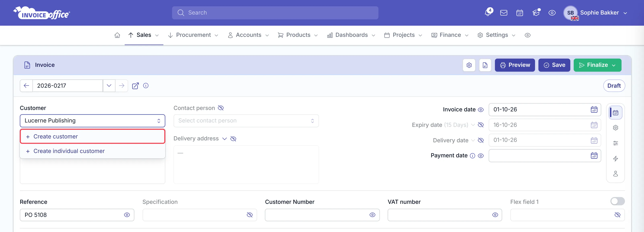Viewport: 644px width, 232px height.
Task: Toggle Contact person visibility
Action: click(221, 108)
